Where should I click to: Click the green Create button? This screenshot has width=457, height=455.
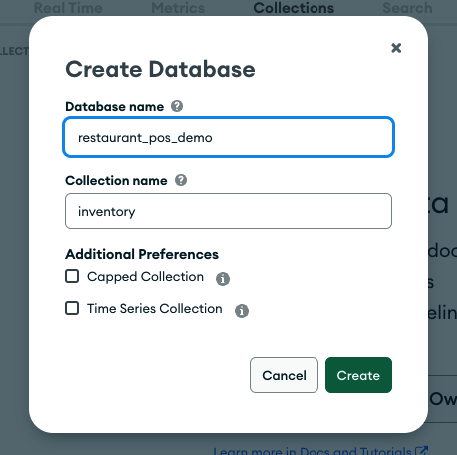pyautogui.click(x=358, y=375)
